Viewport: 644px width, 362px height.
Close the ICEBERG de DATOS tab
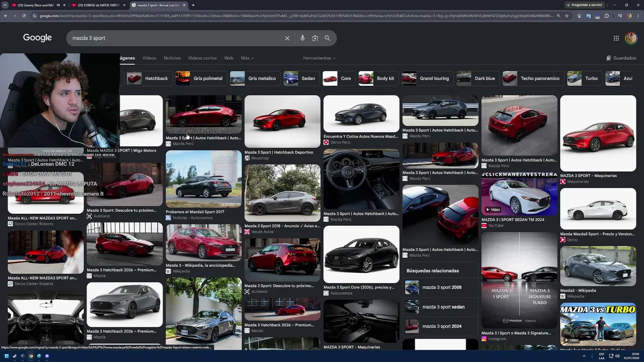click(125, 5)
